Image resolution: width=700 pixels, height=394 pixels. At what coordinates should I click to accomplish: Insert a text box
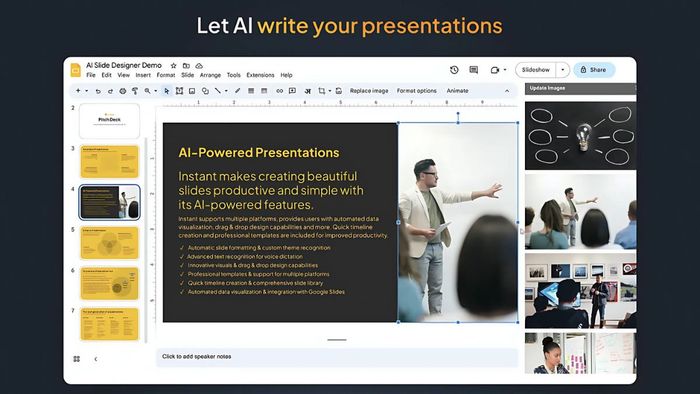click(x=179, y=91)
